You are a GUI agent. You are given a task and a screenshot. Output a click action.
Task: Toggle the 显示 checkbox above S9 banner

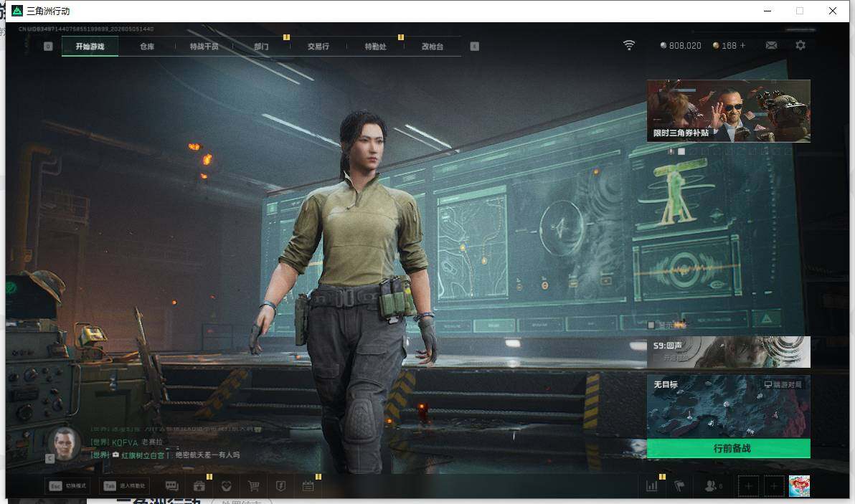tap(651, 325)
